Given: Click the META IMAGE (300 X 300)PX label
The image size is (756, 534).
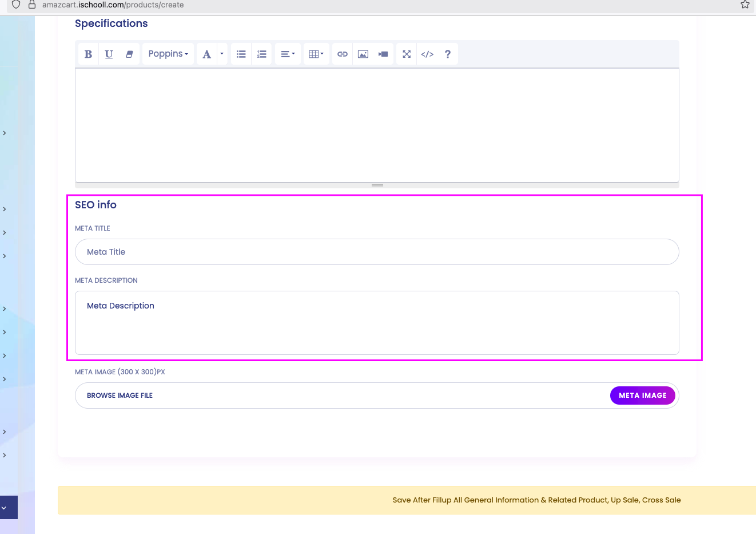Looking at the screenshot, I should coord(120,372).
